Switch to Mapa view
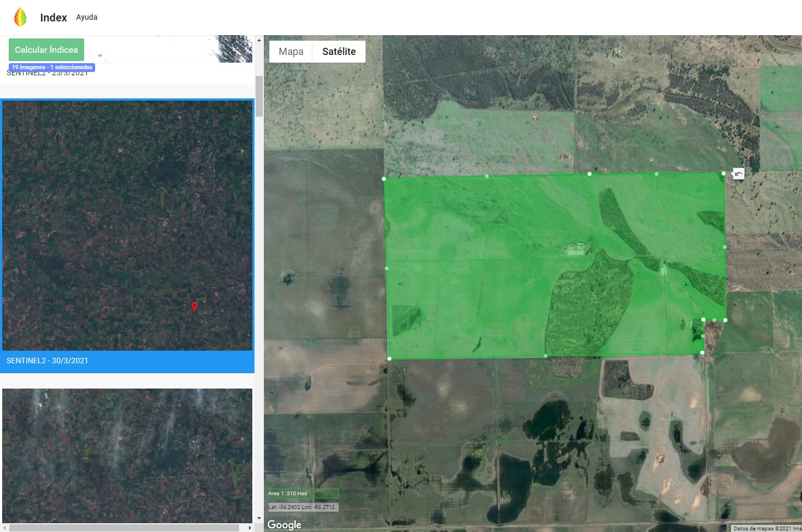Screen dimensions: 802x532 (x=291, y=52)
